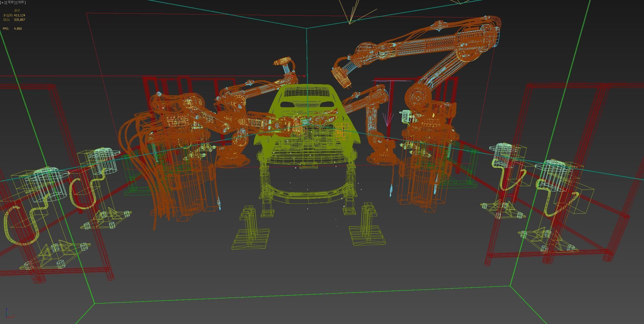The width and height of the screenshot is (644, 324).
Task: Open the 观察 point-of-view viewport menu
Action: [11, 3]
